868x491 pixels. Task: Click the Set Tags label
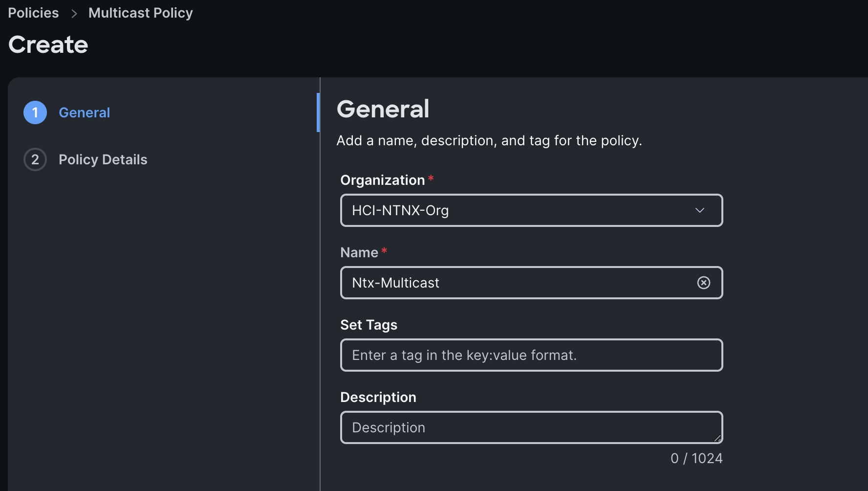[369, 325]
